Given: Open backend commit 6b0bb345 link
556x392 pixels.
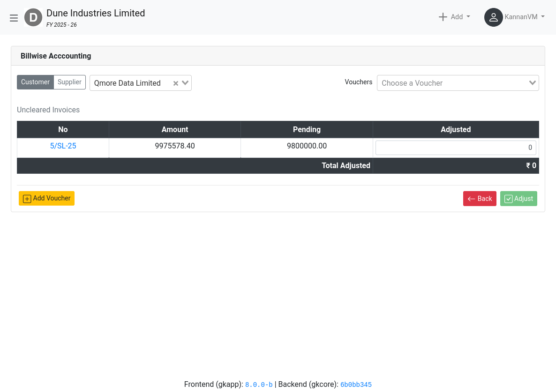Looking at the screenshot, I should click(x=356, y=385).
